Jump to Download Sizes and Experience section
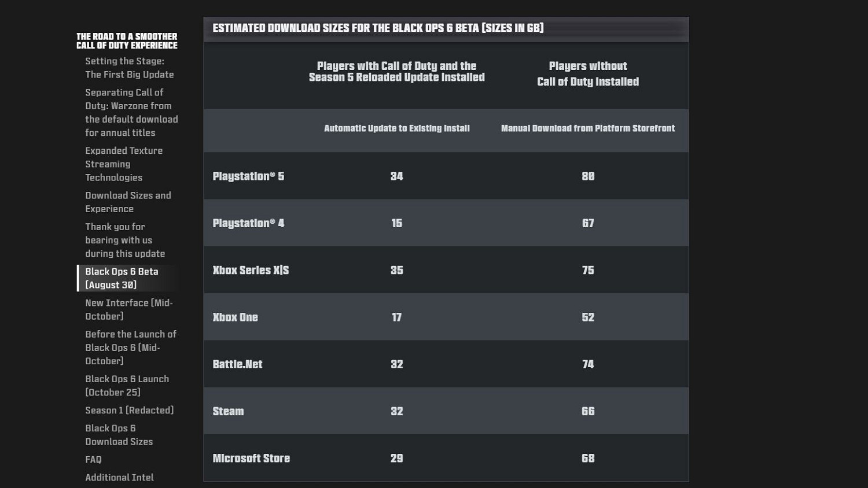Viewport: 868px width, 488px height. 128,202
